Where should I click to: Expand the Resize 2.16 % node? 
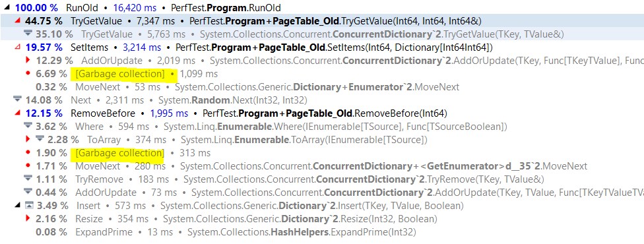pyautogui.click(x=28, y=218)
